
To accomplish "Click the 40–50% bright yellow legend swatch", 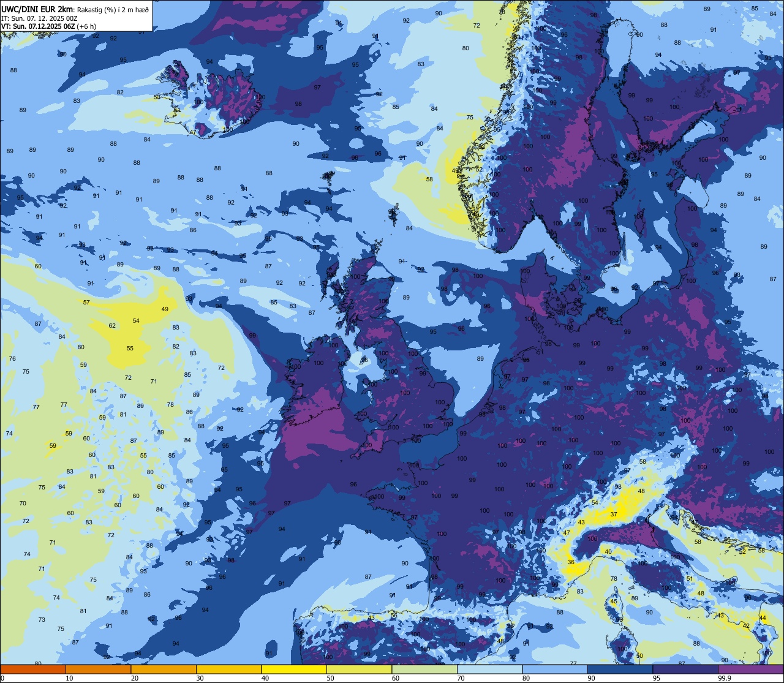I will [x=294, y=669].
